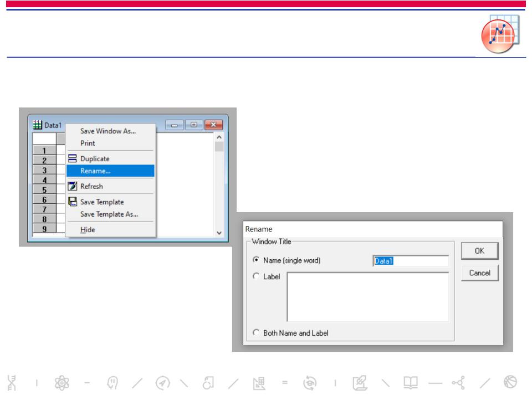Screen dimensions: 532x395
Task: Click the pencil writing icon
Action: [x=360, y=383]
